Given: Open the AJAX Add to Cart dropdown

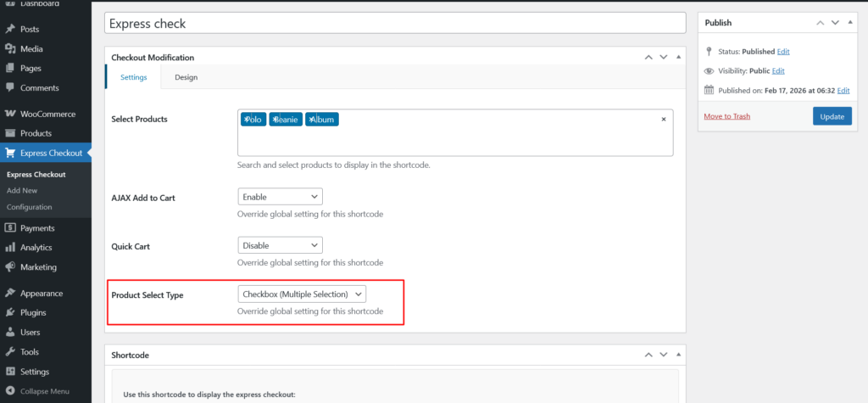Looking at the screenshot, I should click(280, 197).
